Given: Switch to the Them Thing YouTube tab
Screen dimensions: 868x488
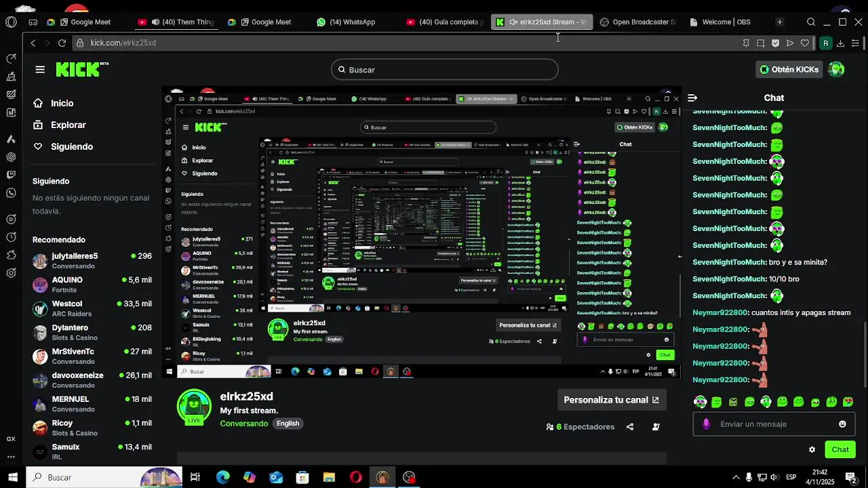Looking at the screenshot, I should pos(176,22).
